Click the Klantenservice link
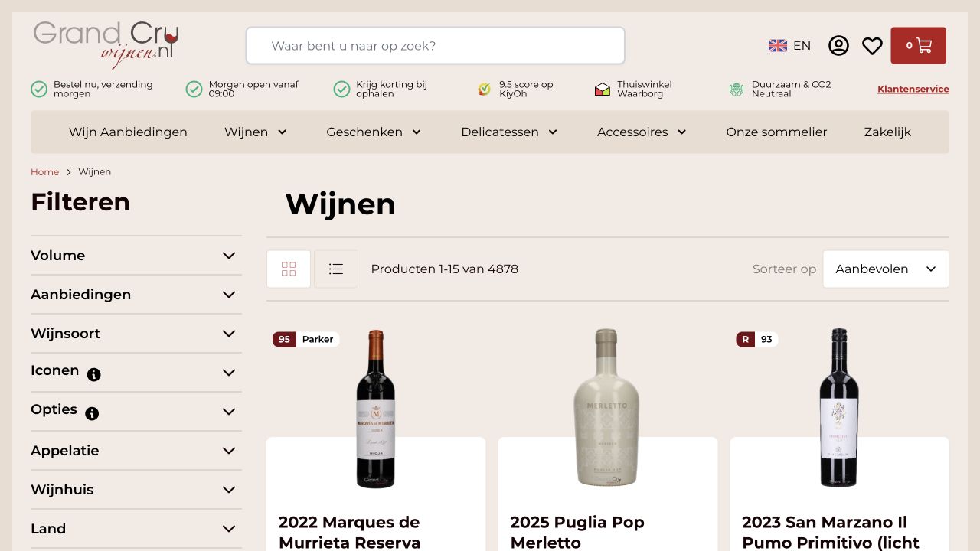 (x=913, y=90)
